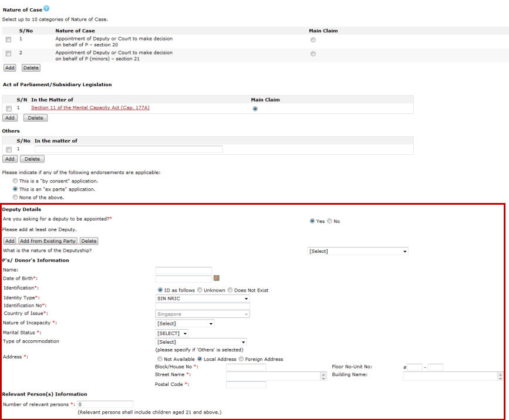Select 'None of the above' endorsement

point(15,198)
